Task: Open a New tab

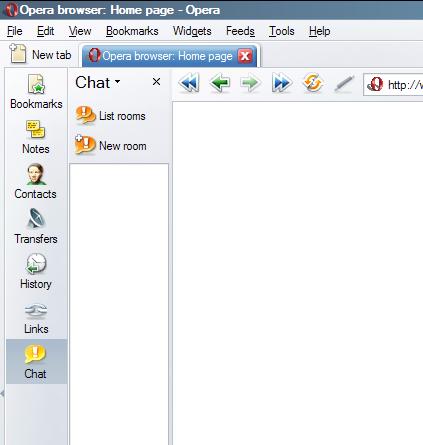Action: (x=40, y=54)
